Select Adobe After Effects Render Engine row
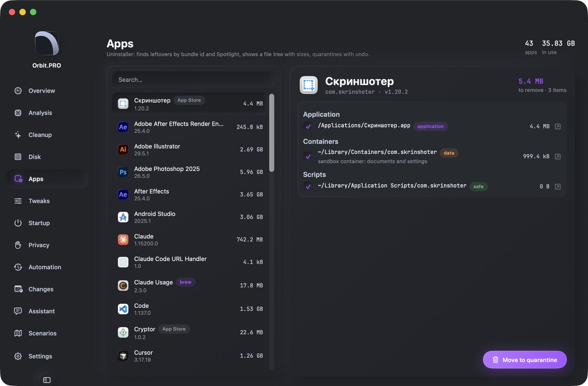 [190, 127]
